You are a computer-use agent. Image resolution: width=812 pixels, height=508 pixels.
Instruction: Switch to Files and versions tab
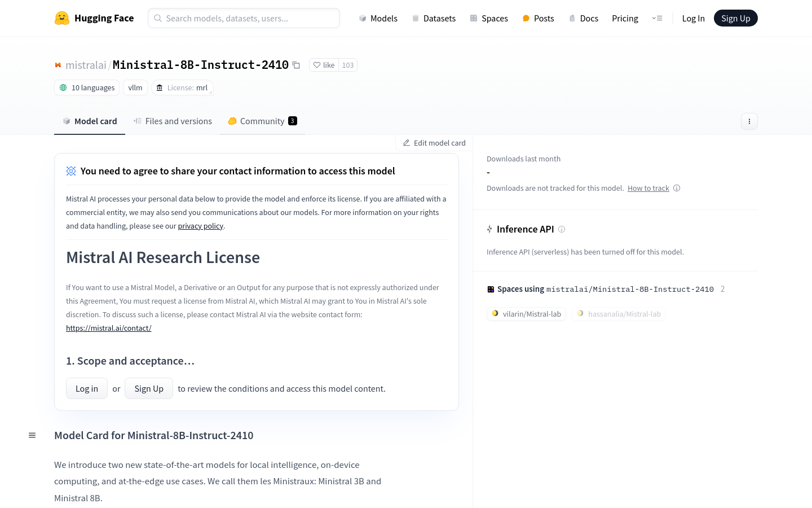[173, 121]
